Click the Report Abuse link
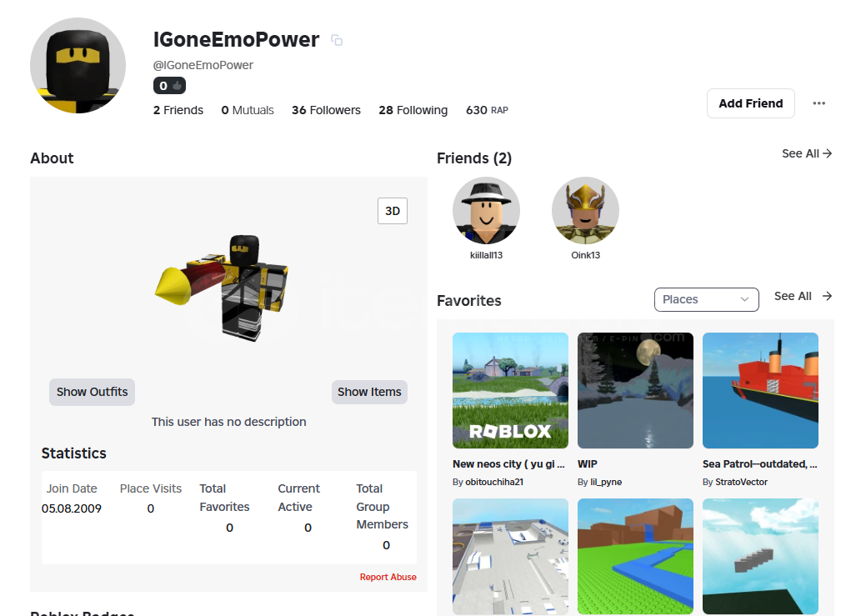 (x=388, y=577)
